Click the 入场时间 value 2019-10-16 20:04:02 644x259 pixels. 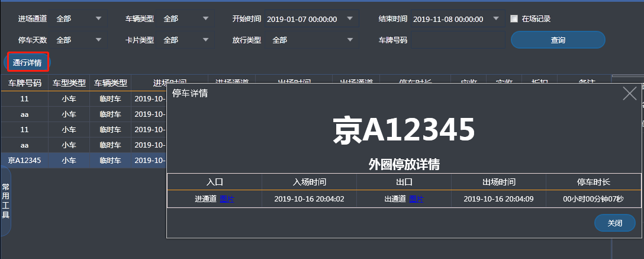[x=309, y=199]
